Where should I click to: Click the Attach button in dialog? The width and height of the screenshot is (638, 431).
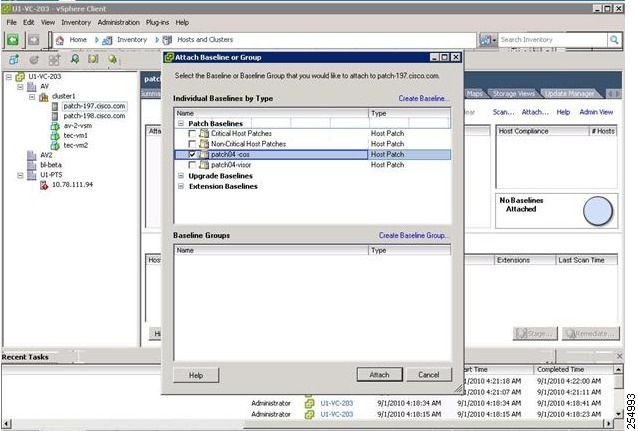pos(380,375)
